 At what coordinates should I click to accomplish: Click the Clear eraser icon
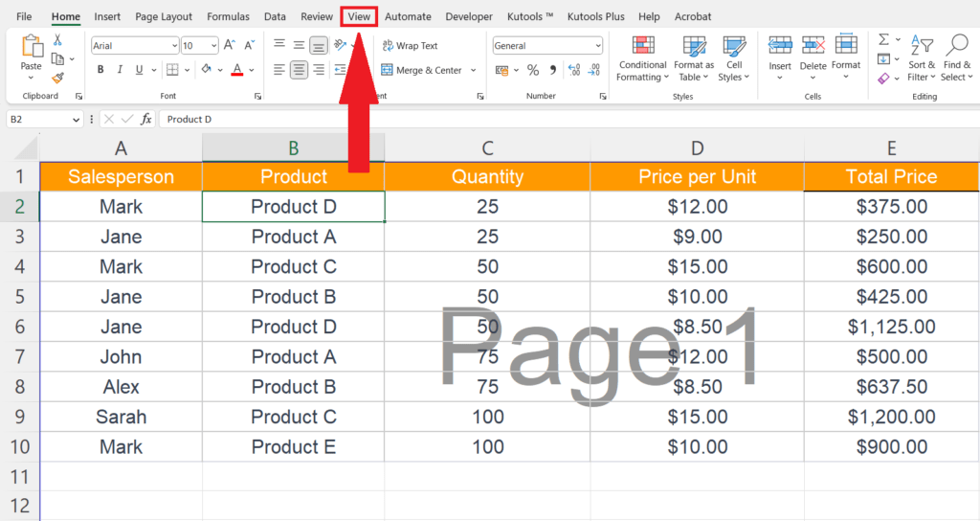point(883,79)
